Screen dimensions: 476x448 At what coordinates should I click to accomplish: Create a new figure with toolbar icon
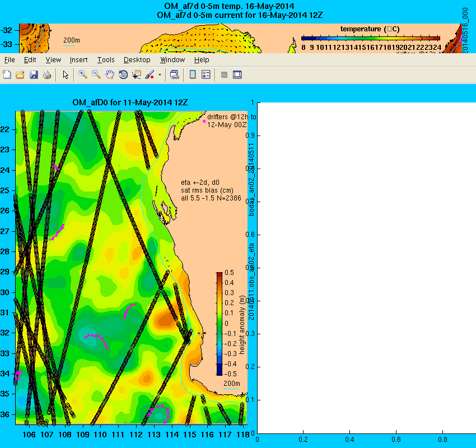tap(7, 74)
